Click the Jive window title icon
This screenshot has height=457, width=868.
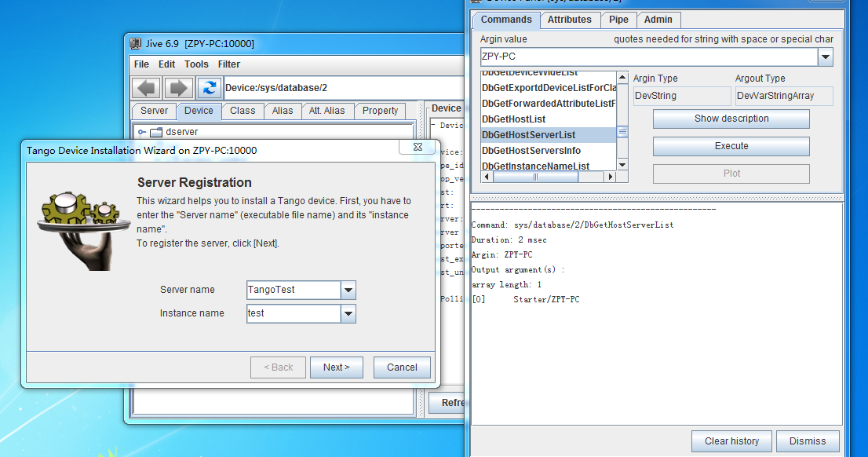(135, 43)
